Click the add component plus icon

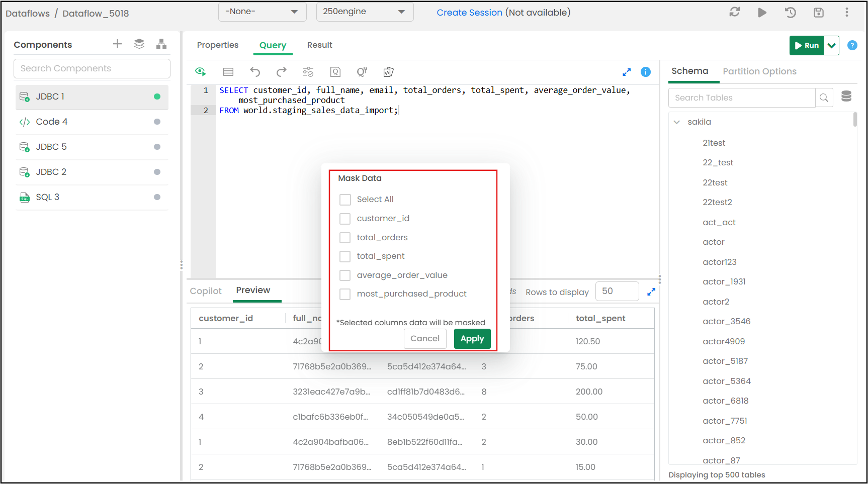117,44
